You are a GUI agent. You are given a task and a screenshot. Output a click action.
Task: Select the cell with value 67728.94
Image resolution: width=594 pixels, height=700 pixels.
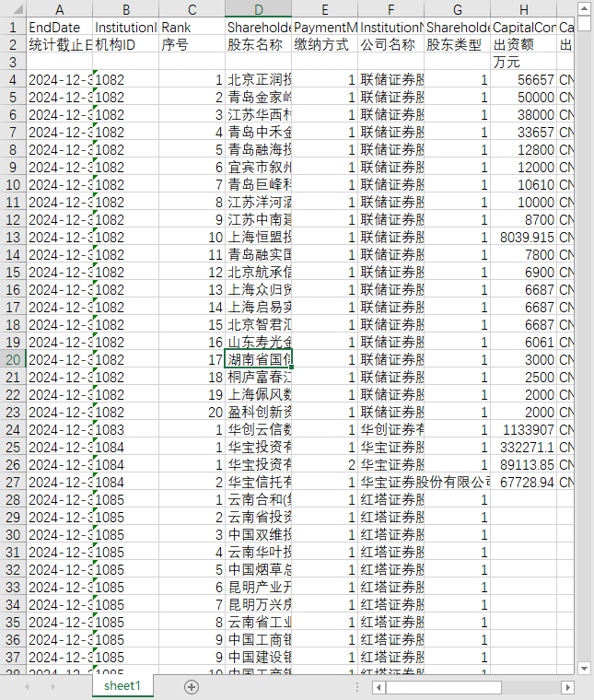click(523, 482)
